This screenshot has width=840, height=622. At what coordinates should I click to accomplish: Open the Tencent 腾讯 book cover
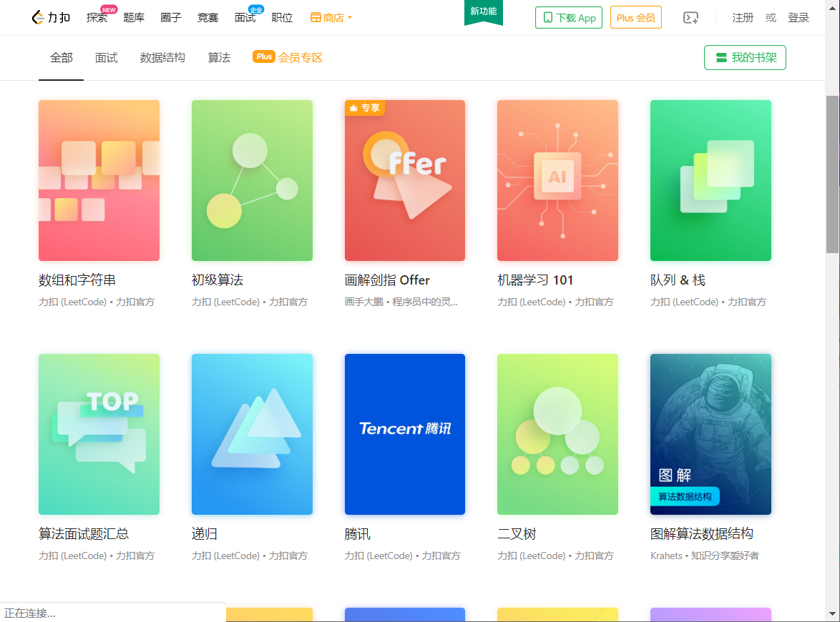405,434
